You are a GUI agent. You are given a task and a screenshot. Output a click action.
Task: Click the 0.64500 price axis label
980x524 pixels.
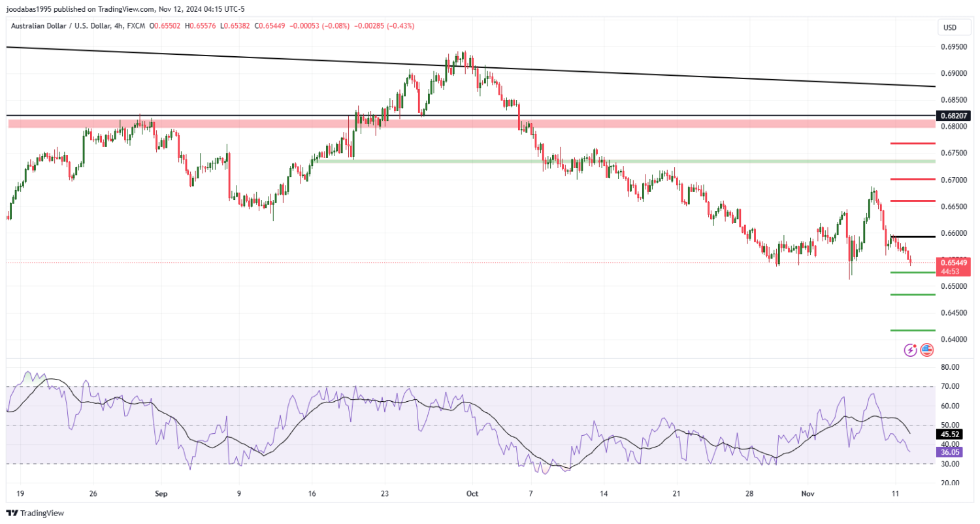(954, 313)
